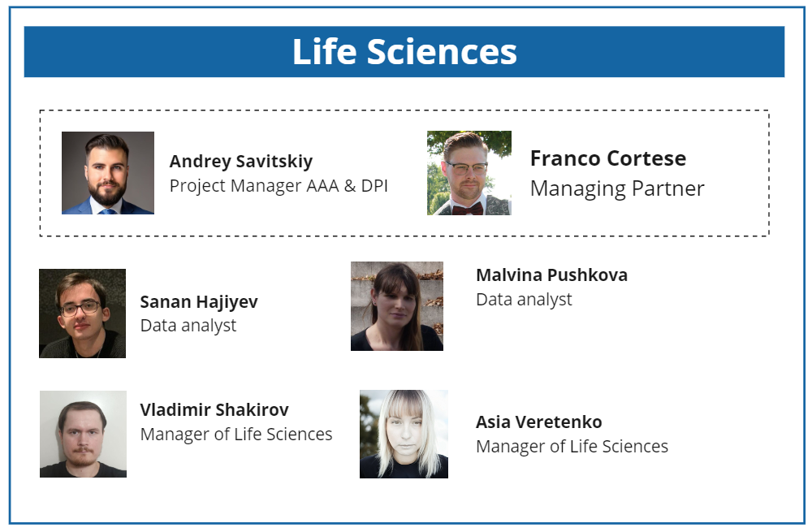Screen dimensions: 812x532
Task: Click the Life Sciences header title
Action: 404,52
